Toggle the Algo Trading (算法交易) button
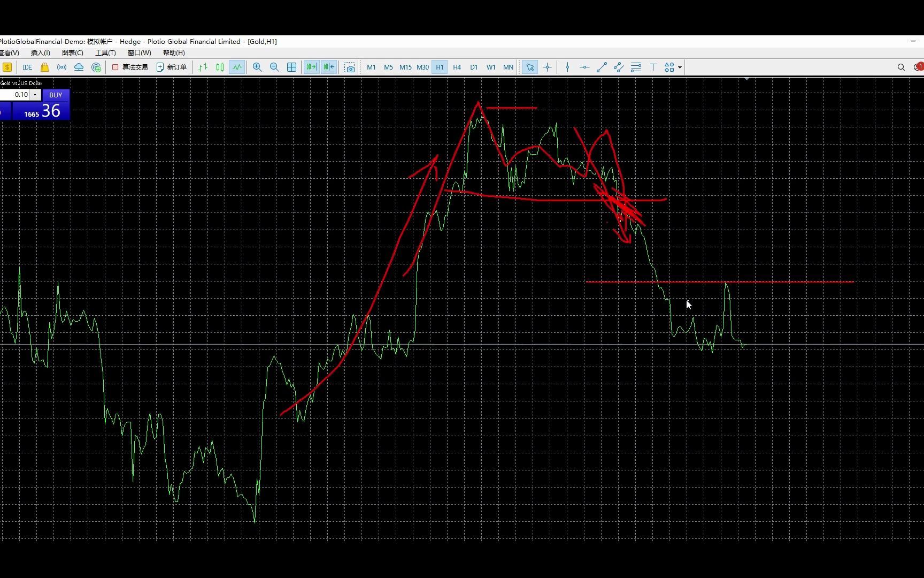The width and height of the screenshot is (924, 578). point(130,67)
